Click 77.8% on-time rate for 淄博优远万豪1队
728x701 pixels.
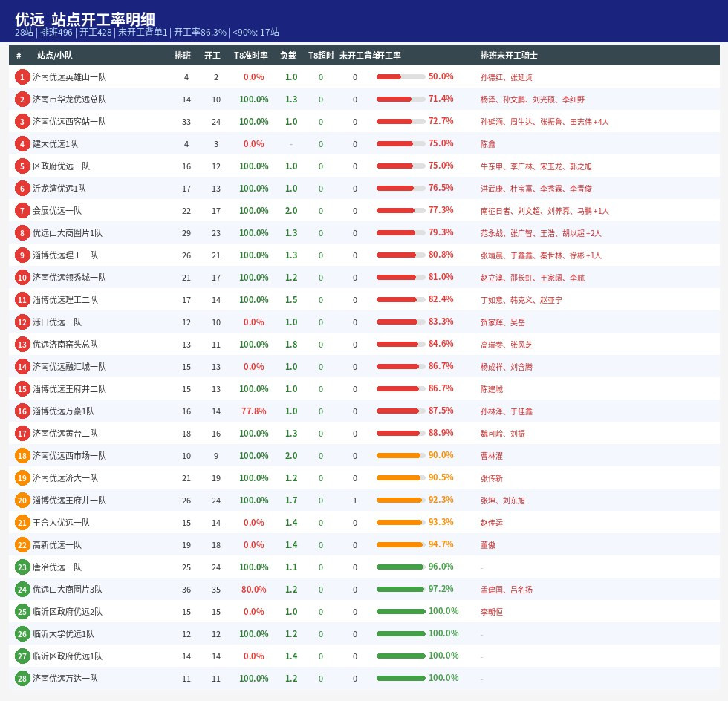(253, 411)
